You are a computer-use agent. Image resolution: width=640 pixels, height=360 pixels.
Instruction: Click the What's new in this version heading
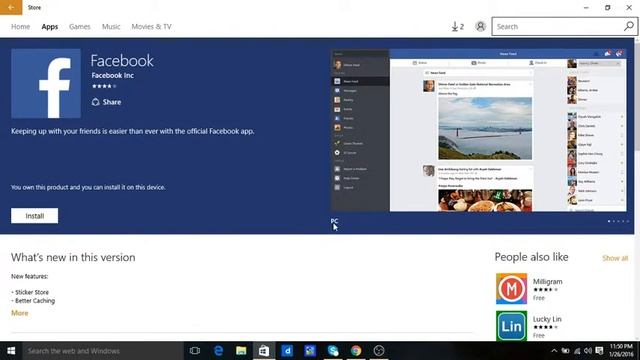click(73, 258)
